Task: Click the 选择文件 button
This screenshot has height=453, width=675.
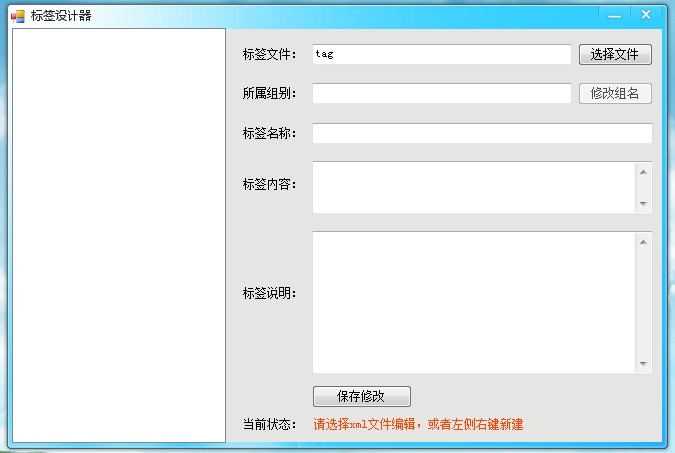Action: click(x=615, y=54)
